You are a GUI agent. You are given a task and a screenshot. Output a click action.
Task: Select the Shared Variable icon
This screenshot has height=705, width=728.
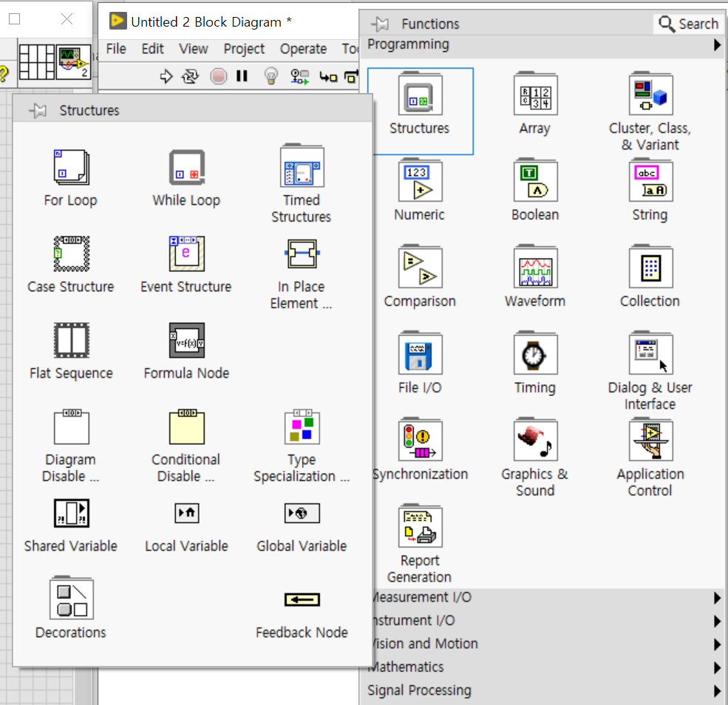click(x=71, y=513)
